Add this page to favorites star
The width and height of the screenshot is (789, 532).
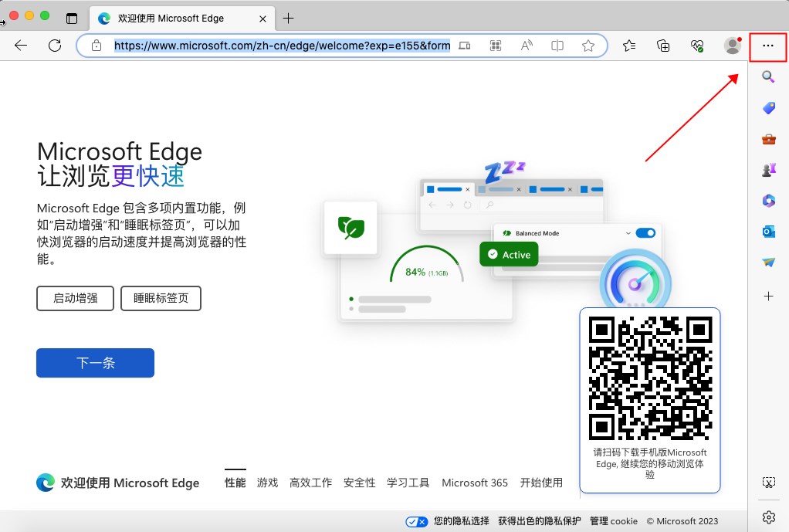click(x=588, y=46)
